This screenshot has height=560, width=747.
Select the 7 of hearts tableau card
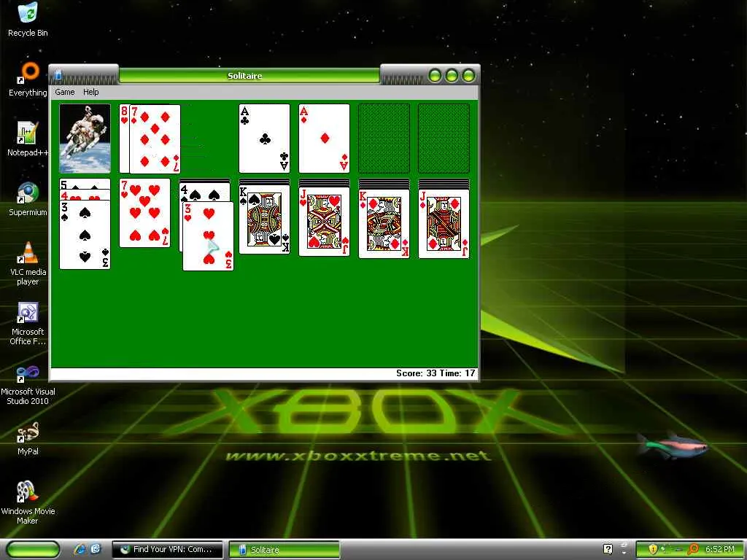tap(145, 213)
